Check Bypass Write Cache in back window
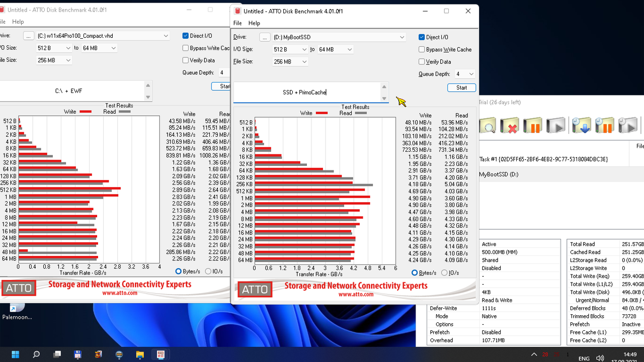This screenshot has height=362, width=644. (186, 48)
